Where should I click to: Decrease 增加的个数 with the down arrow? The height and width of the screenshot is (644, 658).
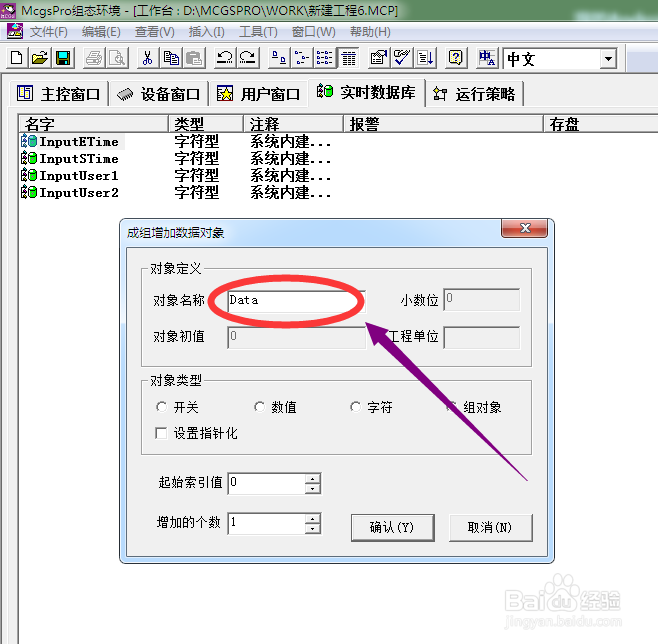click(x=312, y=528)
